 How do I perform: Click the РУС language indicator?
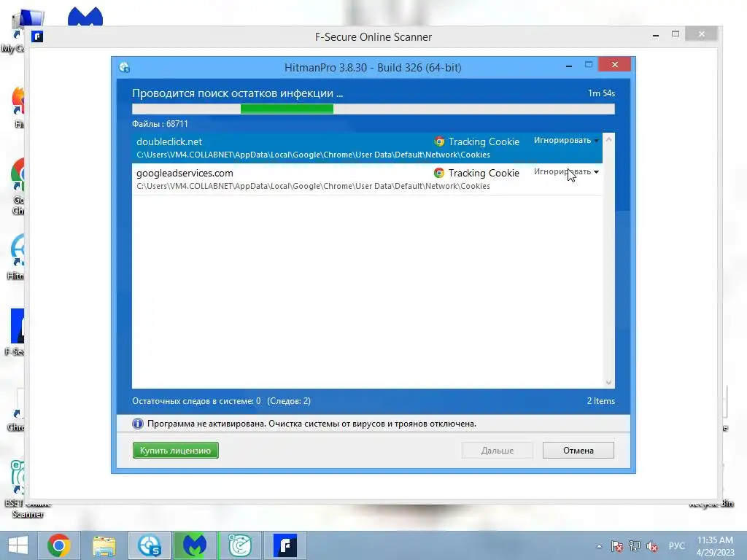tap(676, 545)
